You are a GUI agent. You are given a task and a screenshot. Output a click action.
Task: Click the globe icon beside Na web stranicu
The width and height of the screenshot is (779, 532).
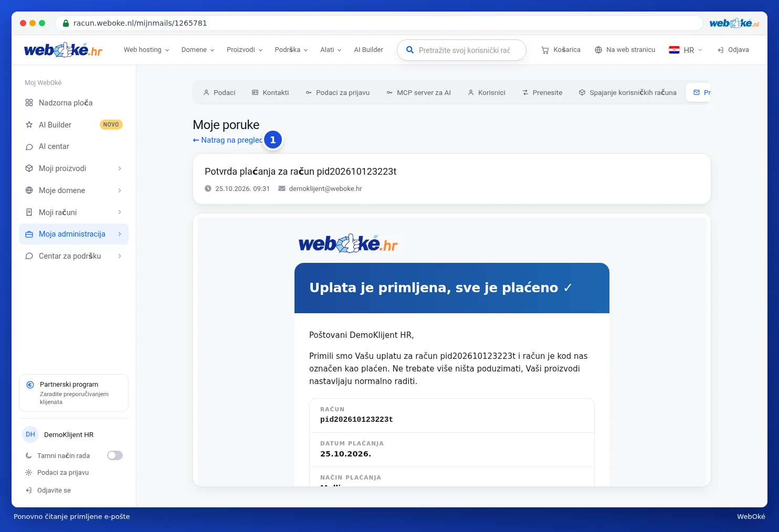[x=598, y=50]
